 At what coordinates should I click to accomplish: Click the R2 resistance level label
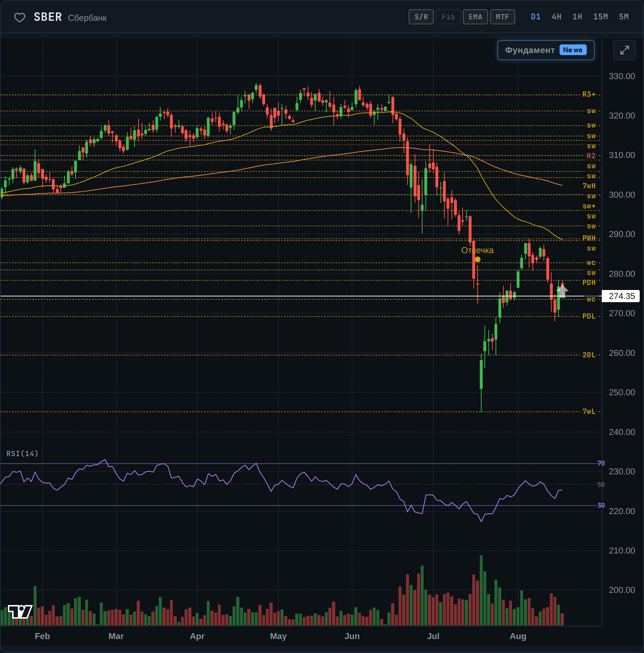(x=591, y=156)
